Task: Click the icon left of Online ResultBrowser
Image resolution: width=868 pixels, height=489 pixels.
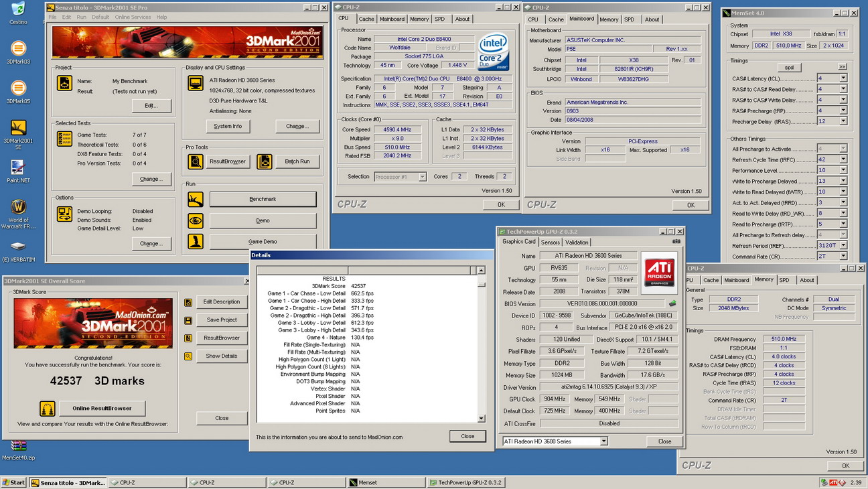Action: [47, 408]
